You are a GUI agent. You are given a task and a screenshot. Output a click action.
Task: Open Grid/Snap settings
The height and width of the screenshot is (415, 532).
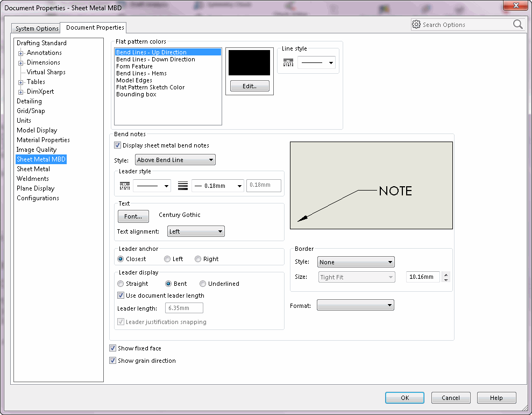(x=31, y=111)
